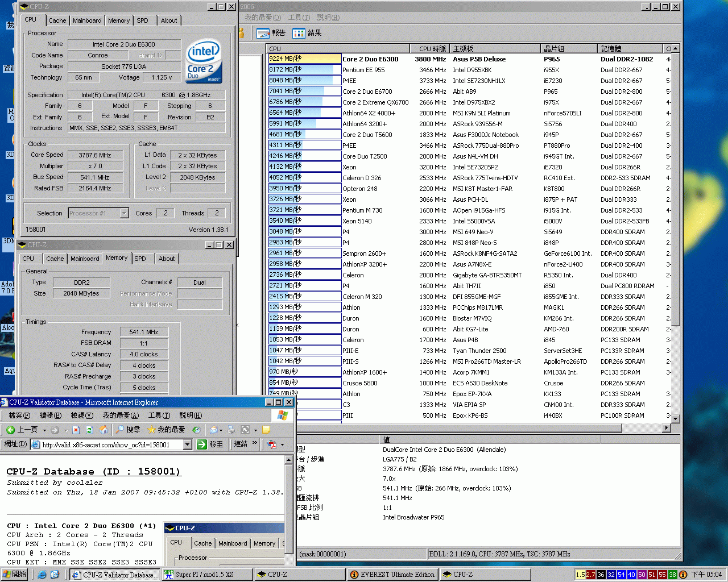
Task: Expand the IE address bar dropdown
Action: coord(187,444)
